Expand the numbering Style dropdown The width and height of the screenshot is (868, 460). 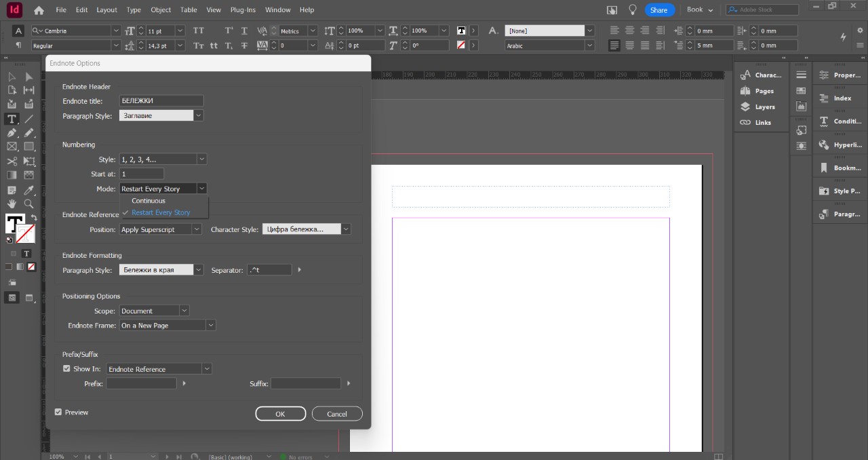point(201,159)
